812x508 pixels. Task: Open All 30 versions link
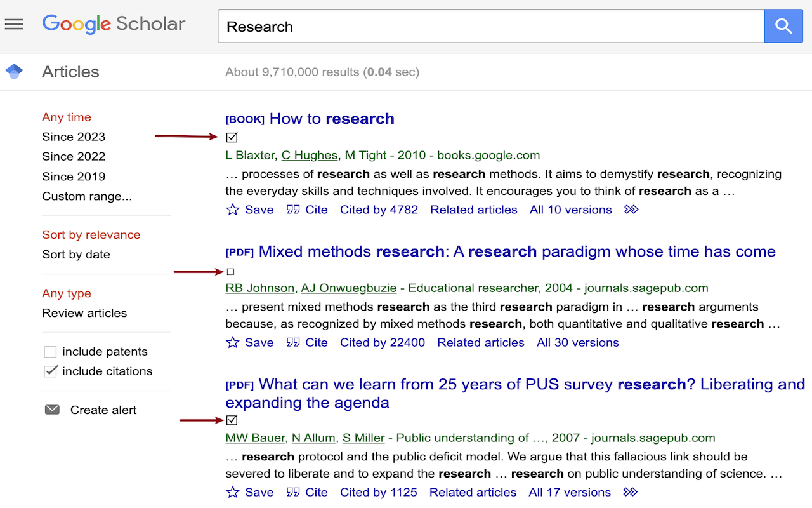click(578, 342)
